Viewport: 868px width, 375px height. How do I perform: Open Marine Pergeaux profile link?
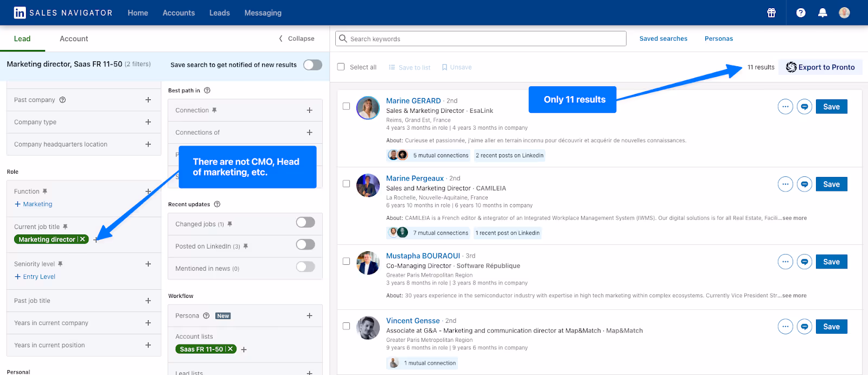(x=414, y=178)
